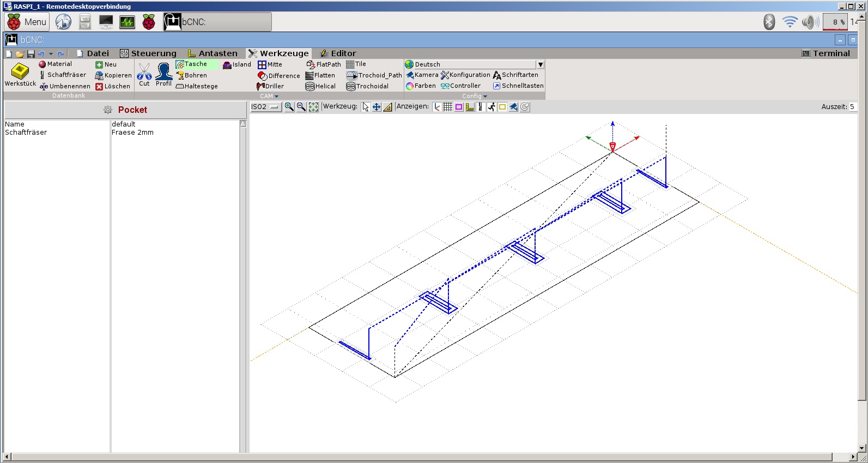This screenshot has height=463, width=868.
Task: Click the Auszeit value field
Action: coord(852,107)
